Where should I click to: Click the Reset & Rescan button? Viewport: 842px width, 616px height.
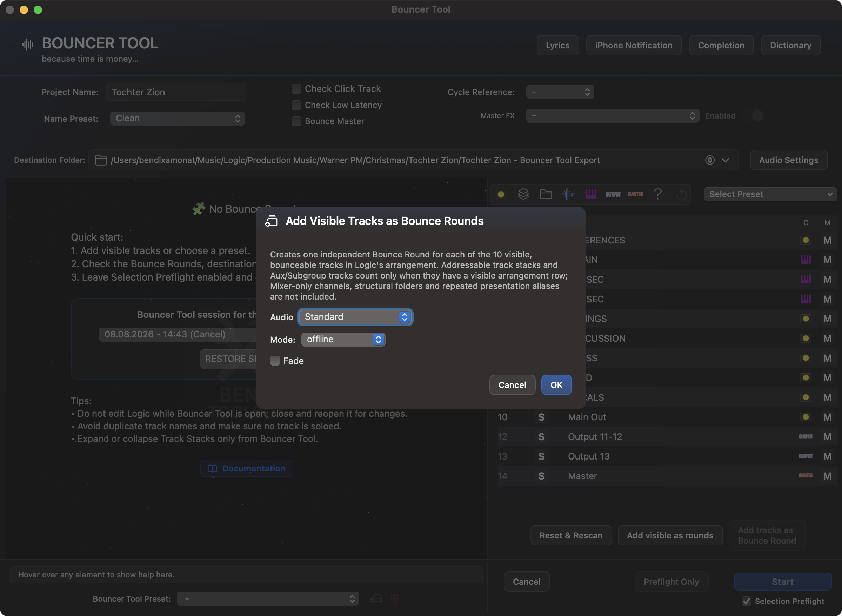pyautogui.click(x=571, y=535)
